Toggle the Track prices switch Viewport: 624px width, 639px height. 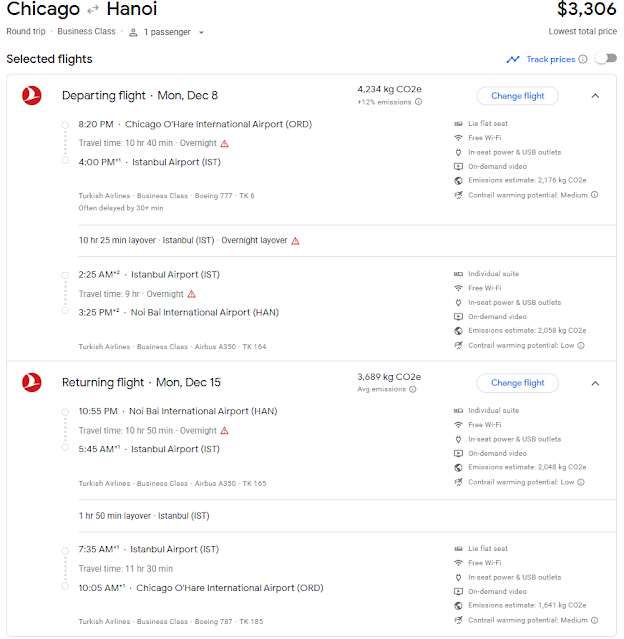point(605,59)
